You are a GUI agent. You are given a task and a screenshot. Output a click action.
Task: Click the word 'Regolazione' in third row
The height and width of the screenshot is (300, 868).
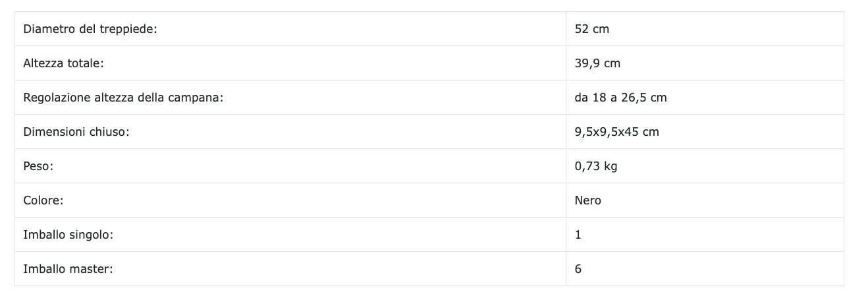[x=55, y=98]
